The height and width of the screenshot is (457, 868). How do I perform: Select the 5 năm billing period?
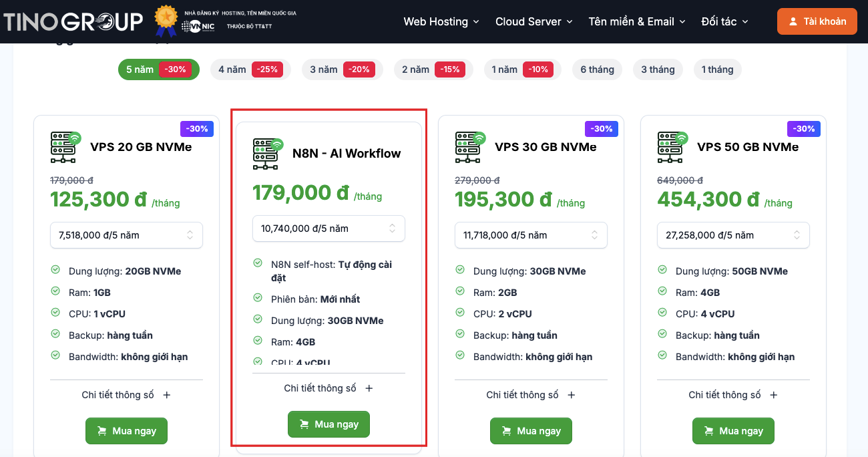coord(159,69)
